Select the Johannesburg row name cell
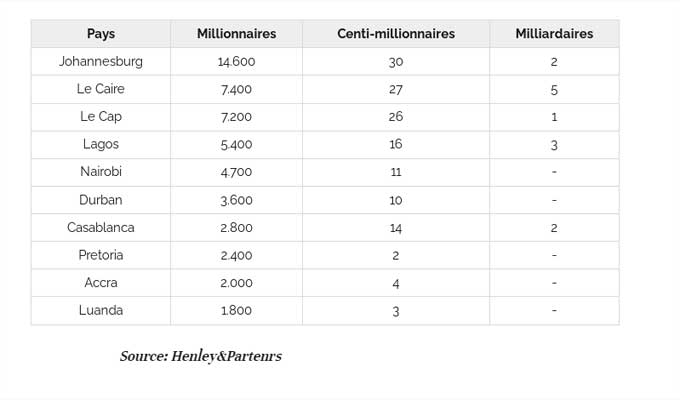 click(101, 61)
